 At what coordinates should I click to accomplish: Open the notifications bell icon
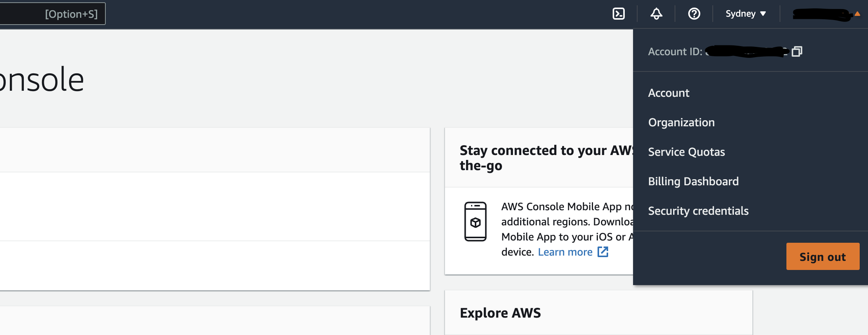pyautogui.click(x=656, y=14)
